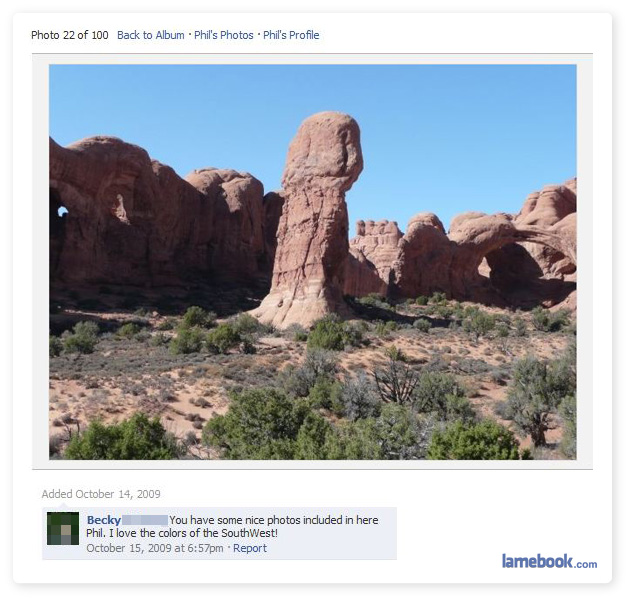
Task: Click the Added October 14, 2009 text
Action: pos(101,494)
